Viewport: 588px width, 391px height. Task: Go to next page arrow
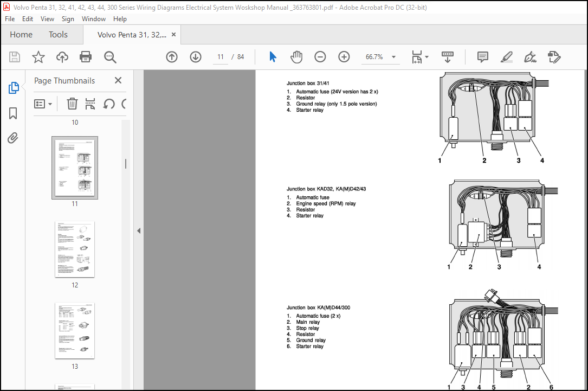point(196,57)
